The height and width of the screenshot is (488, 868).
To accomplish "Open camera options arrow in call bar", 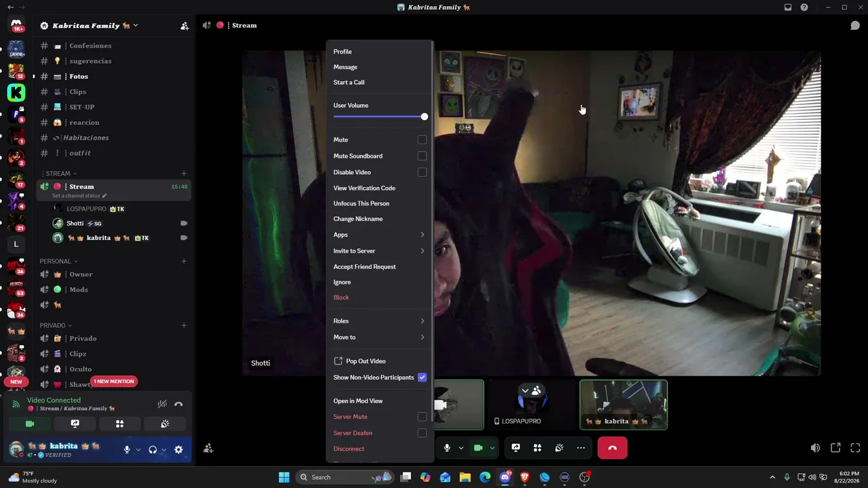I will [x=492, y=448].
